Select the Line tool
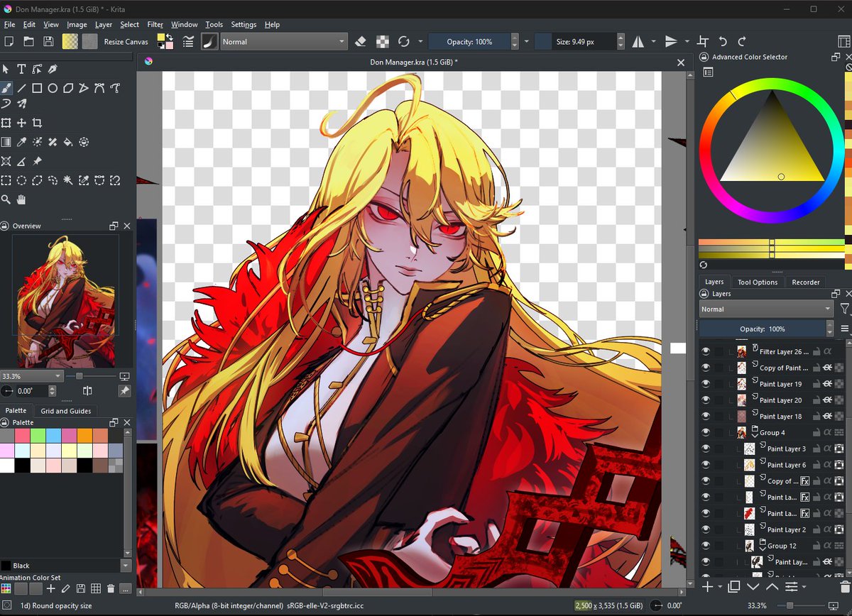This screenshot has height=616, width=852. point(21,88)
